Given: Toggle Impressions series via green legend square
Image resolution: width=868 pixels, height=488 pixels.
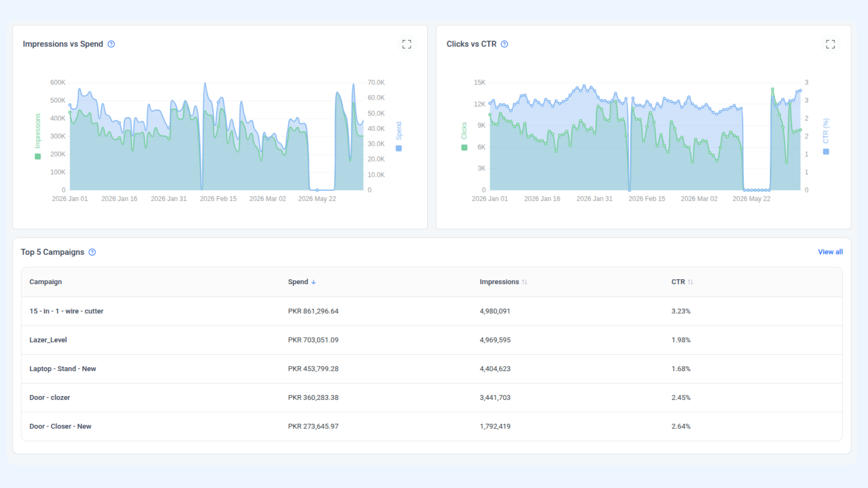Looking at the screenshot, I should (38, 156).
